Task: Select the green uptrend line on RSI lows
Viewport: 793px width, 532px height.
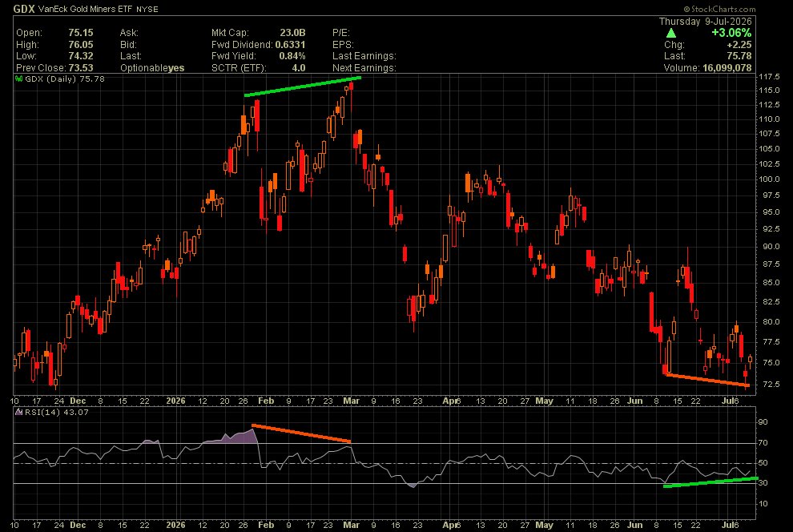Action: pos(710,482)
